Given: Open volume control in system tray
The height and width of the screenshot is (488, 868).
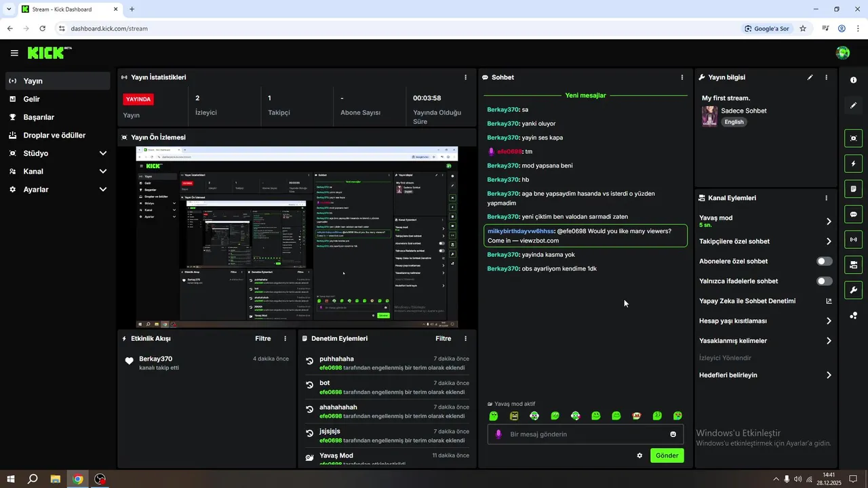Looking at the screenshot, I should tap(797, 479).
